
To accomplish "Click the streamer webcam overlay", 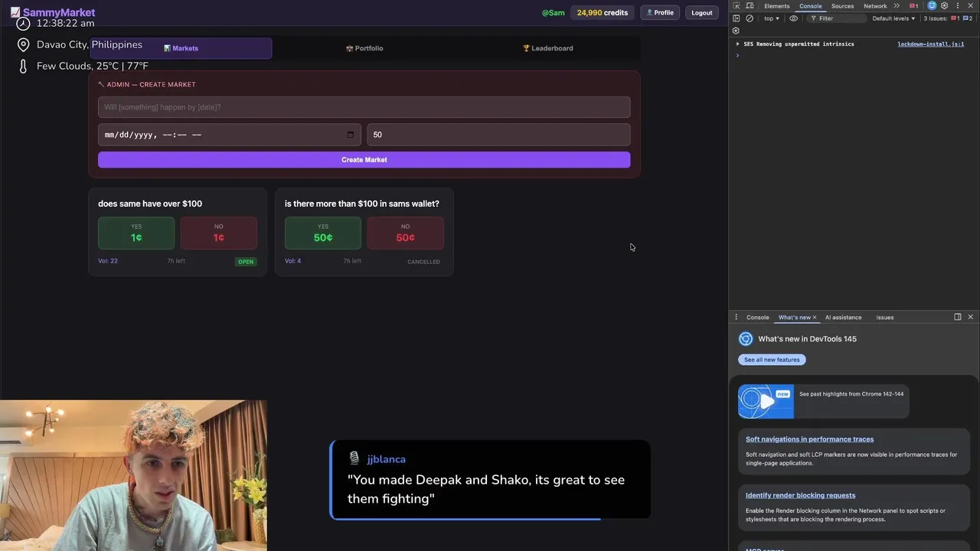I will tap(133, 475).
